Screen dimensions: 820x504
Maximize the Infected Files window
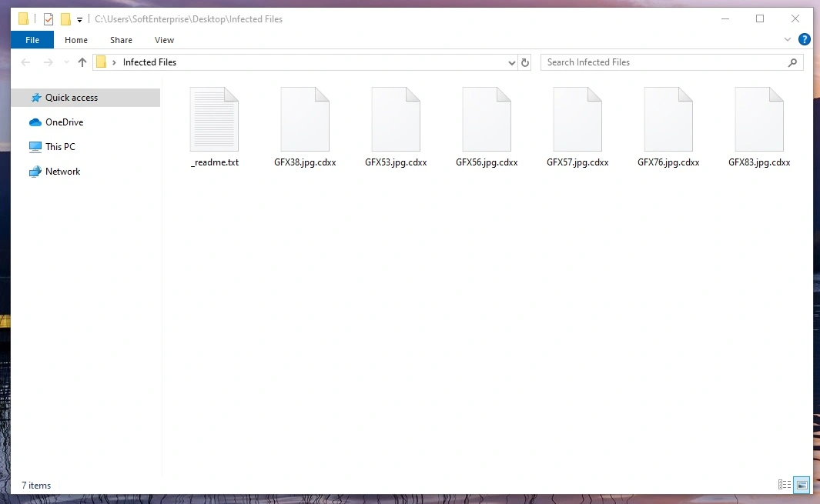pos(760,18)
